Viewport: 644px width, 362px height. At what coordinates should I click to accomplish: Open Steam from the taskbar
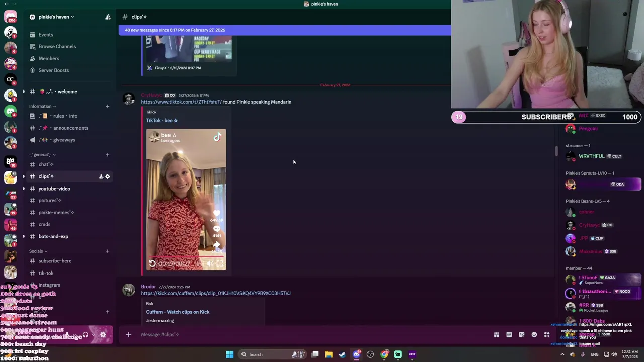(x=343, y=354)
